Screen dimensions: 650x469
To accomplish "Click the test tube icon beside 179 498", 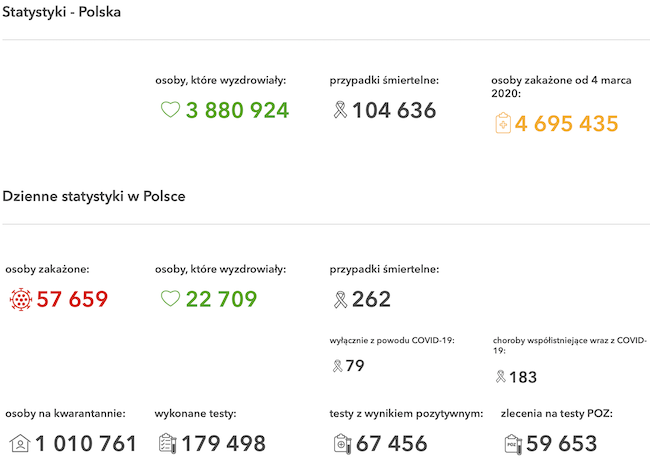I will click(169, 444).
